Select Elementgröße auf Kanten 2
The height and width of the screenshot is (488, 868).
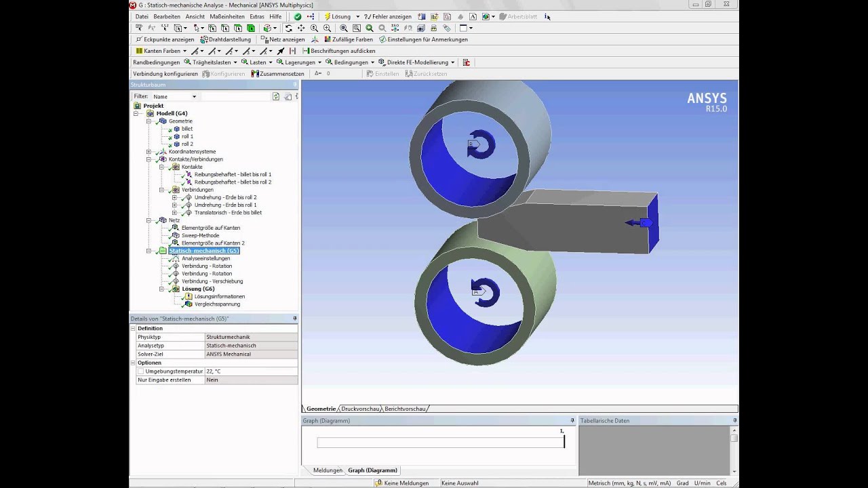pyautogui.click(x=213, y=243)
